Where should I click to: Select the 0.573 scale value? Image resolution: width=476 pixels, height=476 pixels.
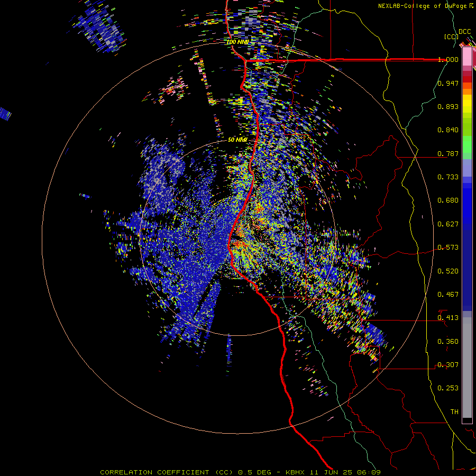pyautogui.click(x=448, y=247)
